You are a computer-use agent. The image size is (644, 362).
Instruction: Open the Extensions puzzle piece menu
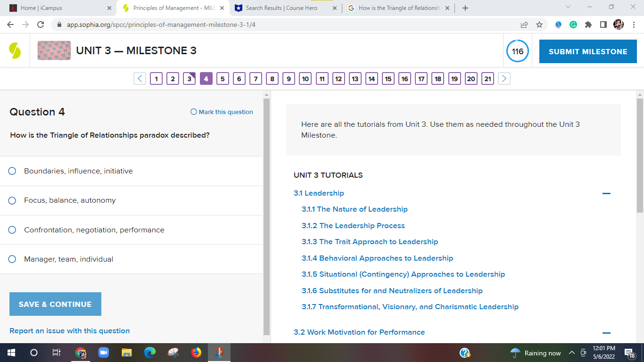[x=588, y=25]
